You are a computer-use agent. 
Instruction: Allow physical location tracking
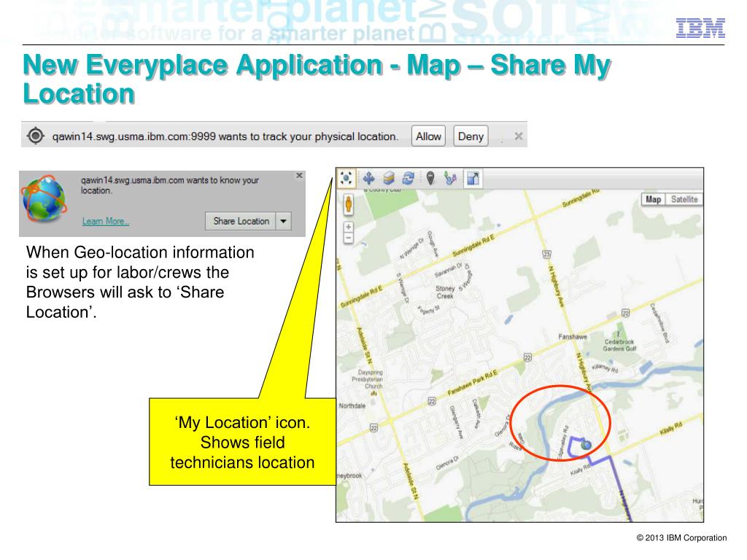tap(428, 136)
